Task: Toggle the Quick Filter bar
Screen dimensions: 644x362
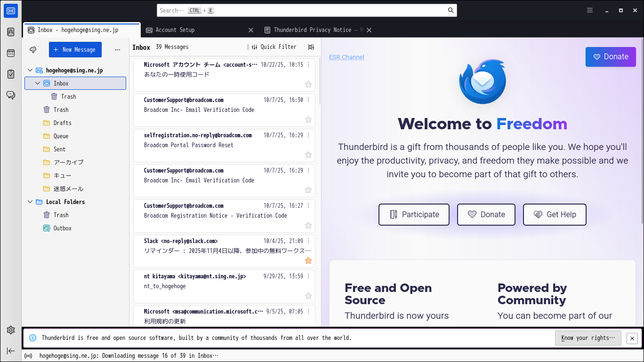Action: click(x=274, y=47)
